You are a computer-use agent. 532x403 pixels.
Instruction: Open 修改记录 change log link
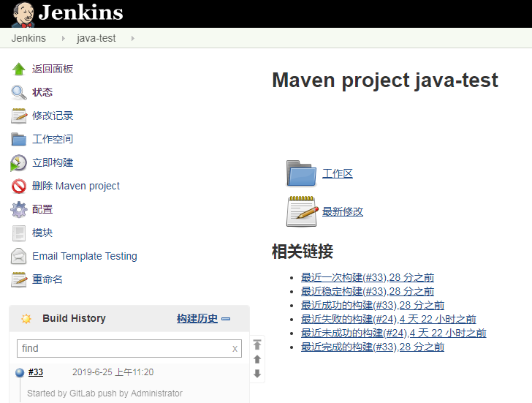[53, 116]
